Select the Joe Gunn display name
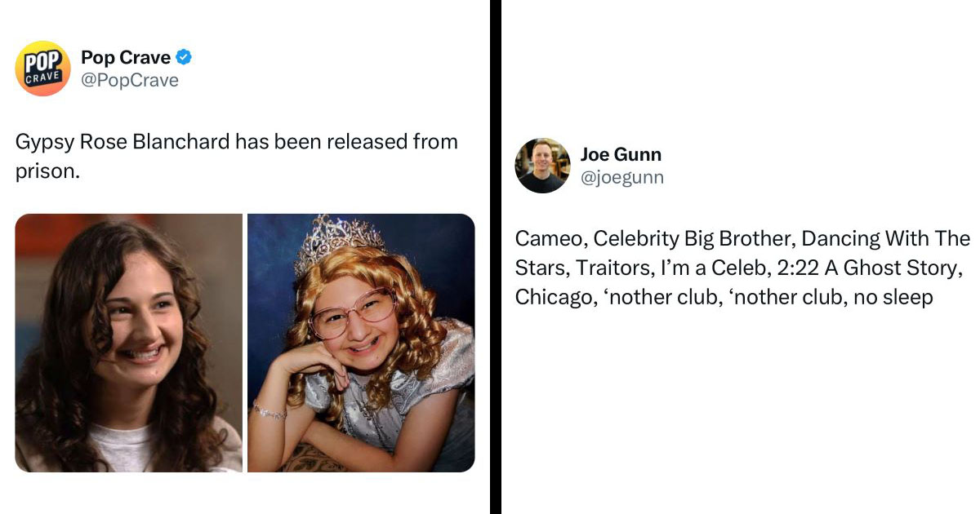 pyautogui.click(x=621, y=154)
